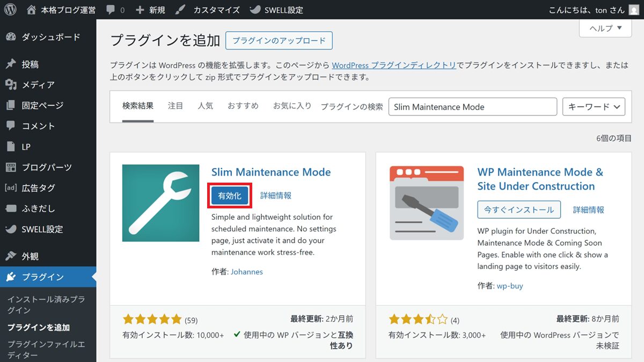Open the WordPress プラグインディレクトリ link
The image size is (644, 362).
[x=394, y=65]
